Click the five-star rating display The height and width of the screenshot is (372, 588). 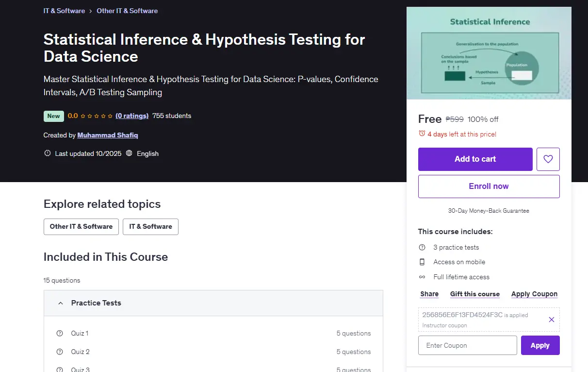(x=97, y=116)
